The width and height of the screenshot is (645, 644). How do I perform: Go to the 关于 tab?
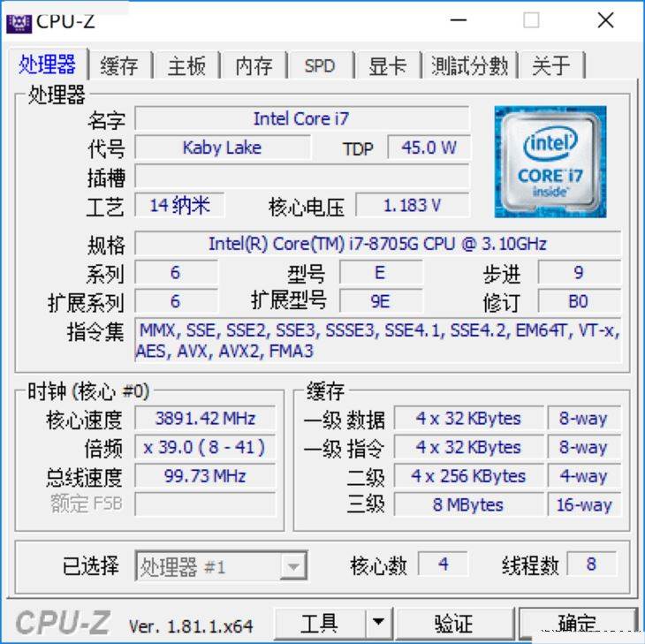551,65
